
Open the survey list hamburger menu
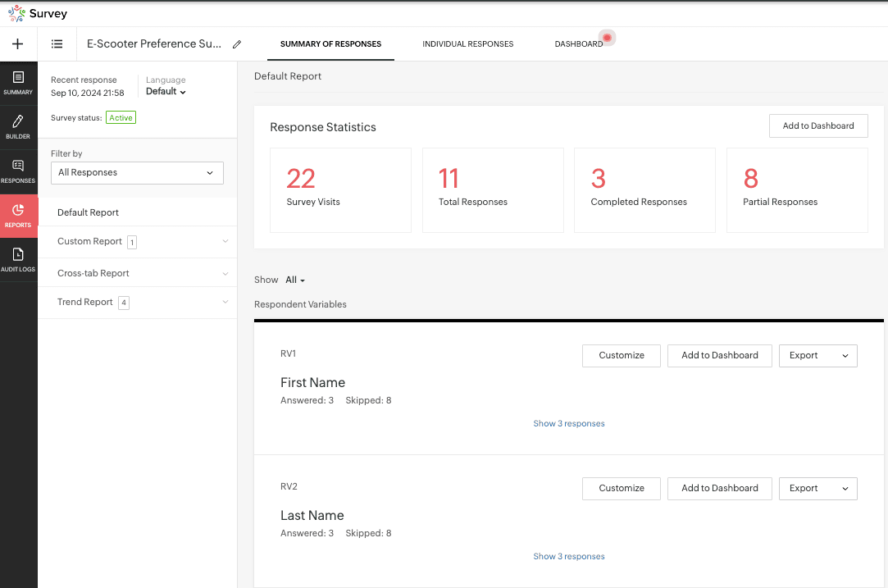pos(57,44)
